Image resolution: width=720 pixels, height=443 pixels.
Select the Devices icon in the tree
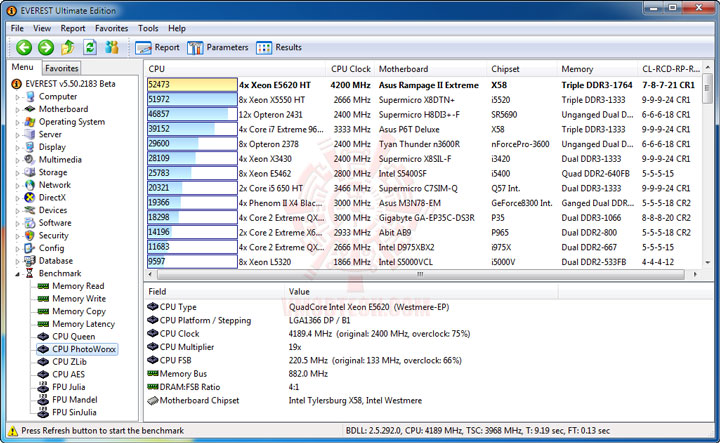(x=30, y=210)
